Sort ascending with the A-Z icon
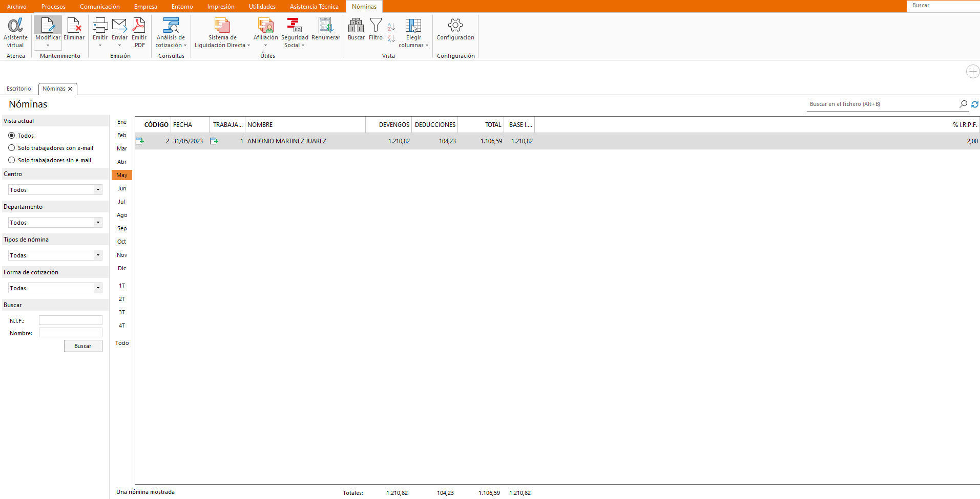The height and width of the screenshot is (499, 980). 391,27
